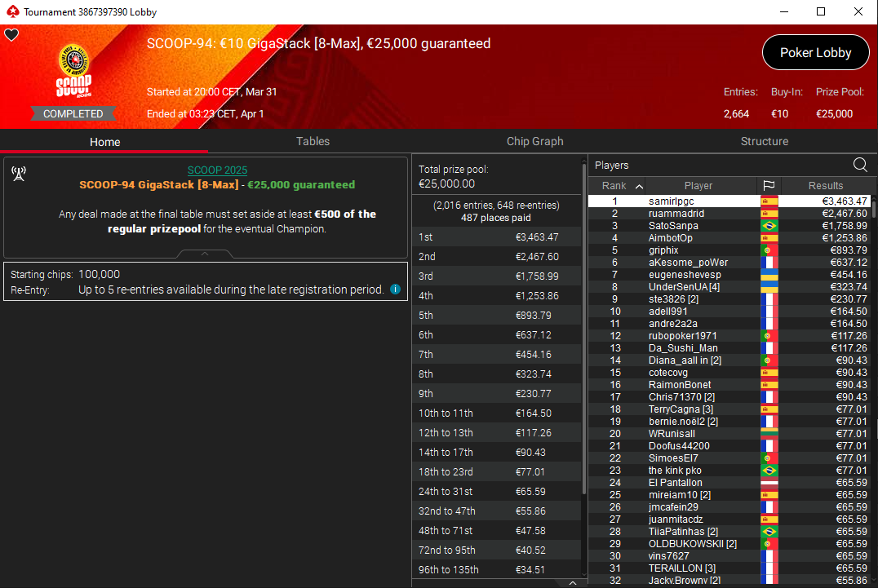Click the 96th to 135th prize row
Viewport: 878px width, 588px height.
(497, 569)
